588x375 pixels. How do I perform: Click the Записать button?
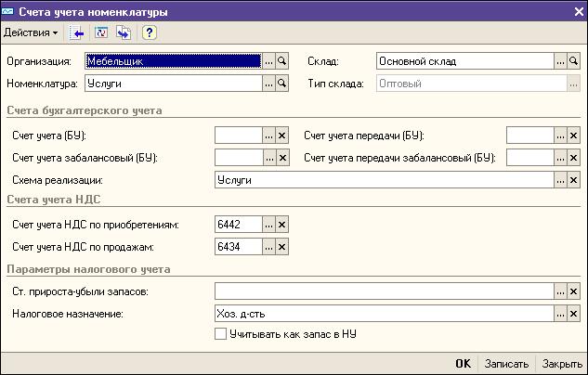[x=506, y=363]
